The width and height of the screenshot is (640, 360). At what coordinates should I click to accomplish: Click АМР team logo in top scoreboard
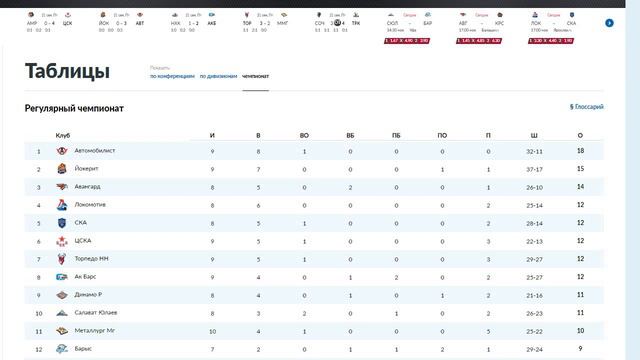[x=31, y=15]
